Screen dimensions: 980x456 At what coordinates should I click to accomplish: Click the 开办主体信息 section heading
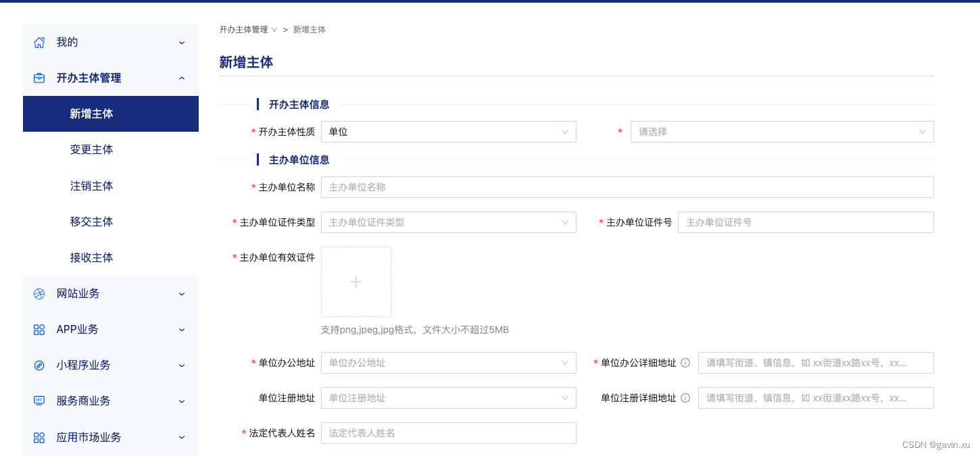tap(299, 104)
